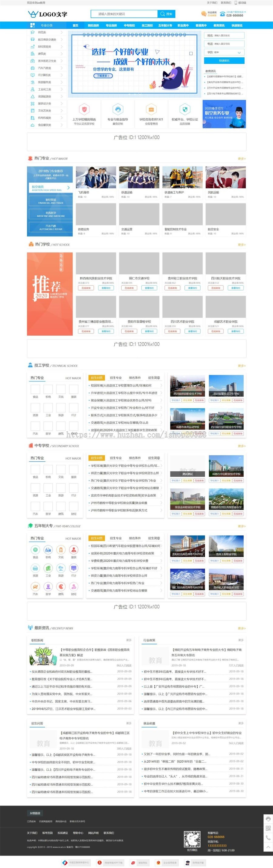This screenshot has width=273, height=868.
Task: Open the 2020春季招生 航空乘务专业 banner image
Action: [x=224, y=114]
